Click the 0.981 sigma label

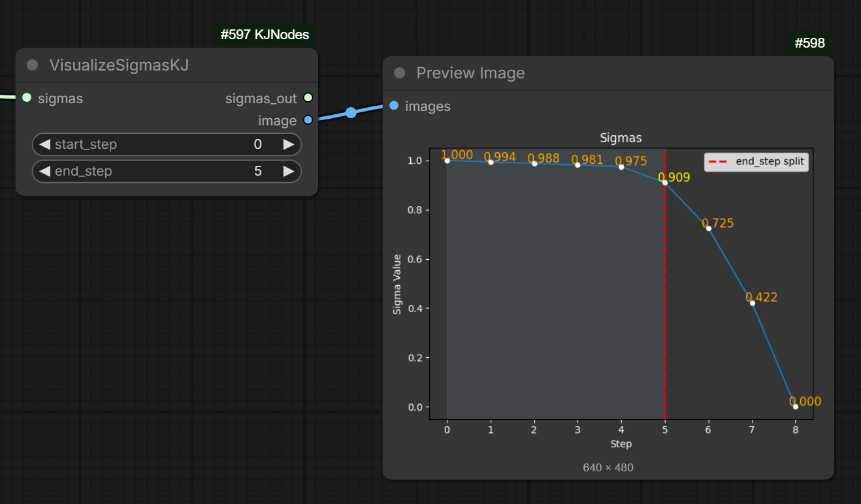click(587, 160)
